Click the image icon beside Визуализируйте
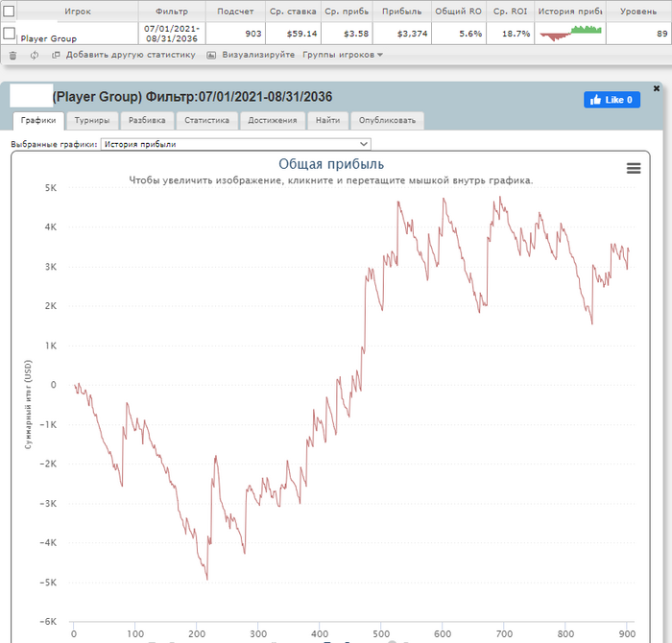This screenshot has height=643, width=672. [x=211, y=55]
